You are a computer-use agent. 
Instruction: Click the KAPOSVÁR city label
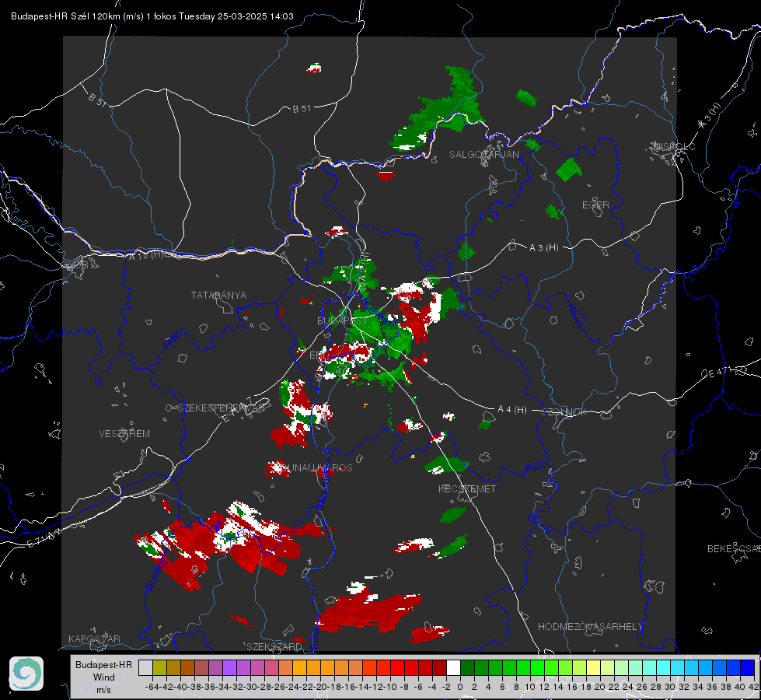coord(94,639)
